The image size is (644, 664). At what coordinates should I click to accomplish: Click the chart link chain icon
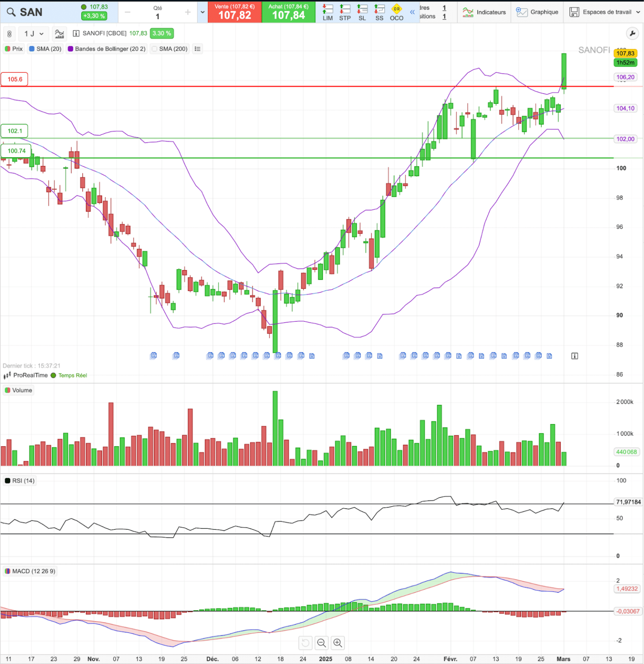click(10, 34)
